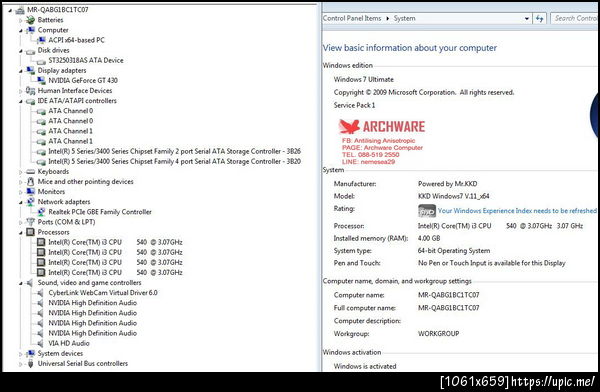Image resolution: width=600 pixels, height=392 pixels.
Task: Click the ARCHWARE logo image
Action: (382, 127)
